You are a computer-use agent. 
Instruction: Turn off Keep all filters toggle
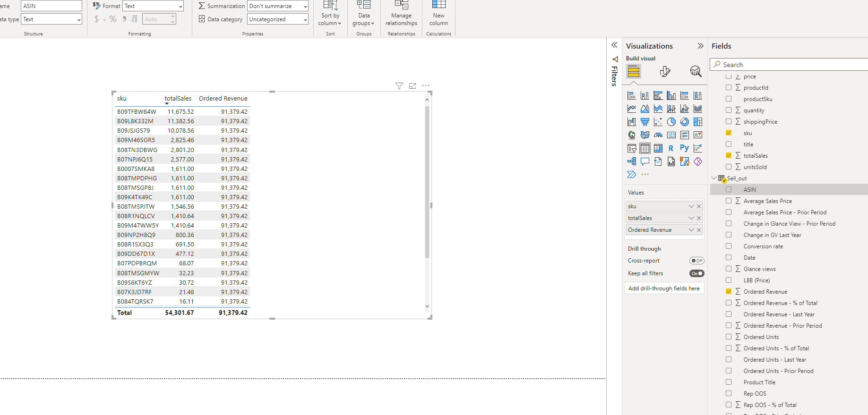click(x=696, y=273)
